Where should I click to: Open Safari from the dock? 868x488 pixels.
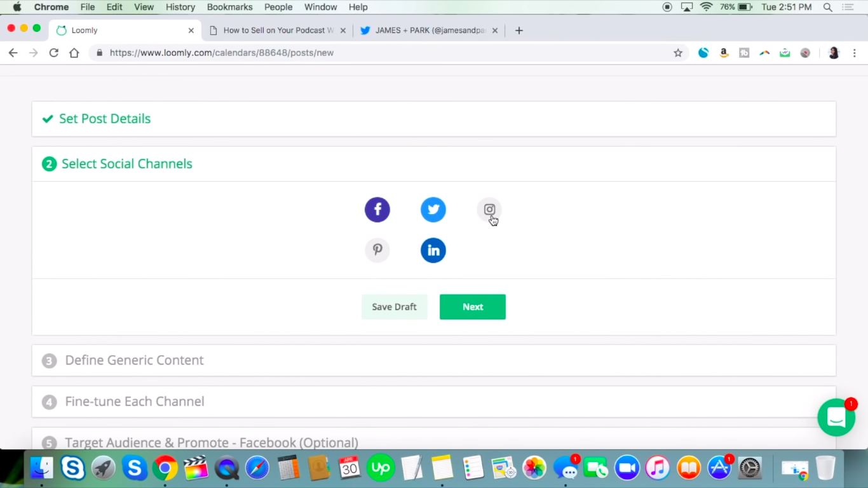257,468
